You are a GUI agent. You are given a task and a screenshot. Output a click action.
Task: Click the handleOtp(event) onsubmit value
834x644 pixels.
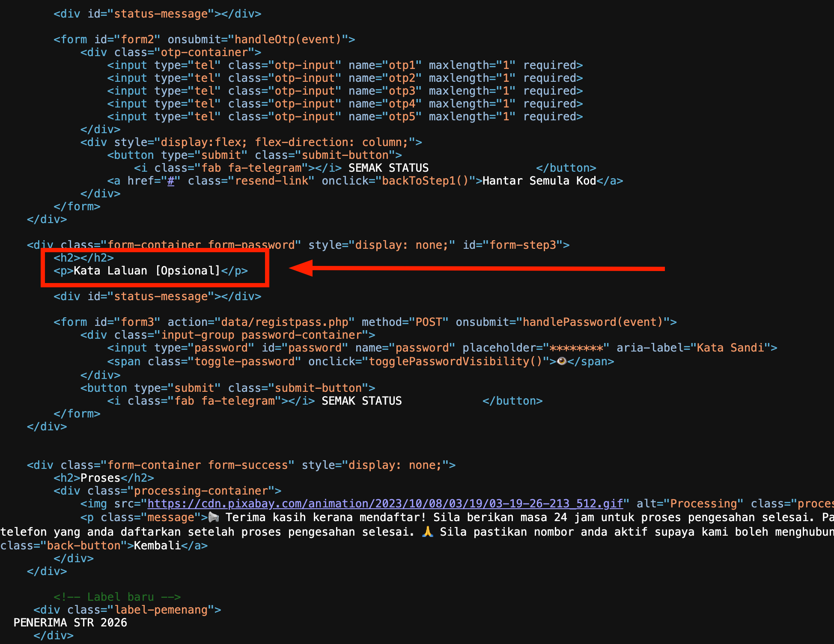[x=287, y=39]
